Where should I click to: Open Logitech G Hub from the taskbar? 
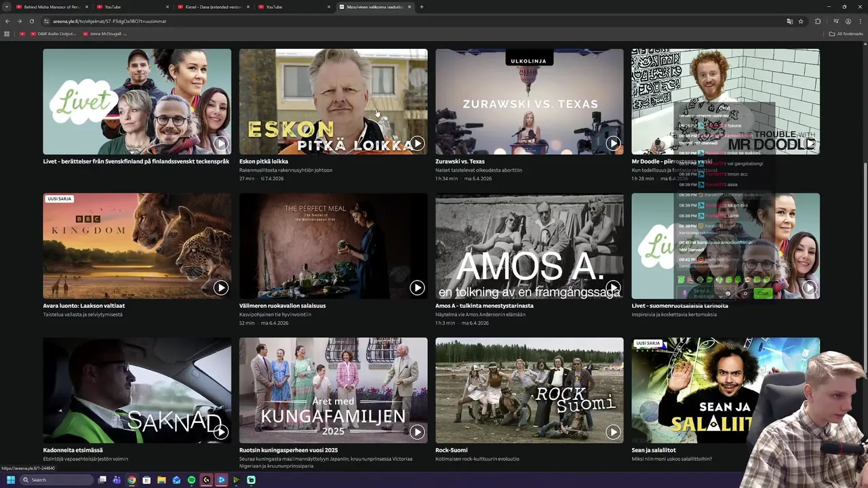click(206, 480)
